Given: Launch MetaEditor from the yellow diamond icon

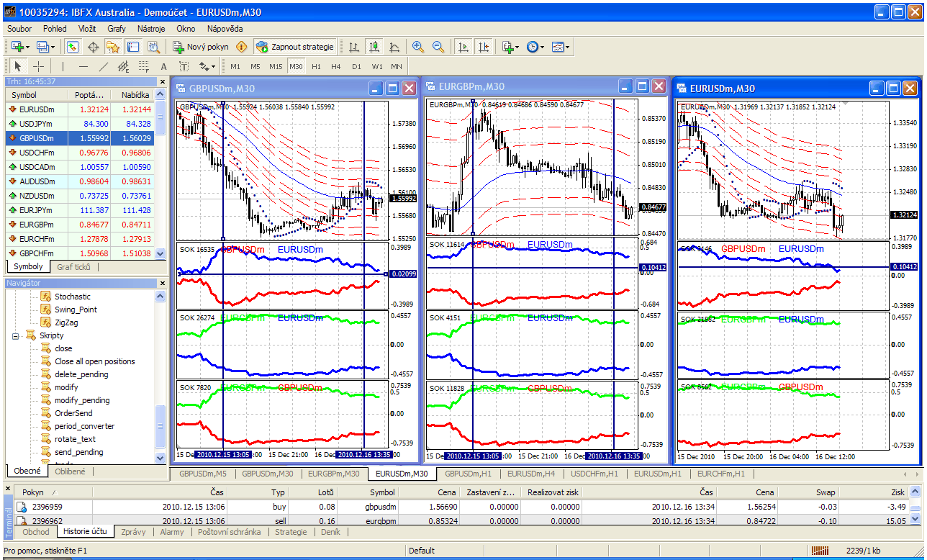Looking at the screenshot, I should click(241, 47).
